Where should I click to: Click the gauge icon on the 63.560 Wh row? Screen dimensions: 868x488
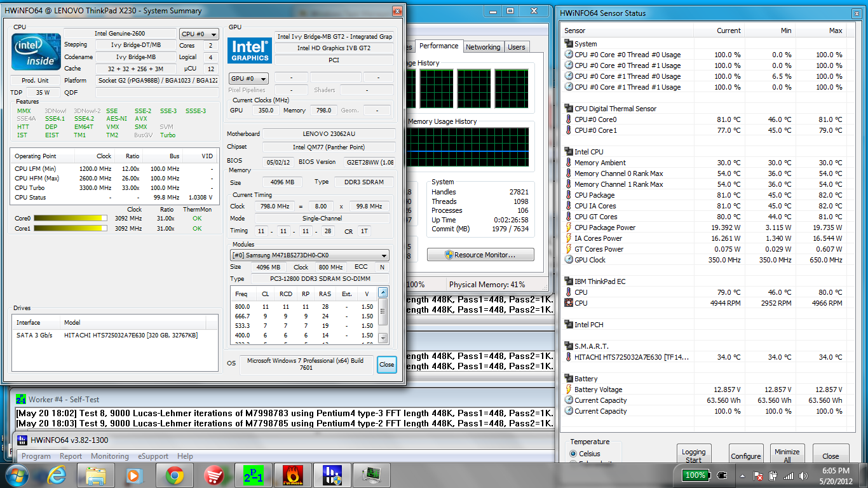pyautogui.click(x=569, y=400)
